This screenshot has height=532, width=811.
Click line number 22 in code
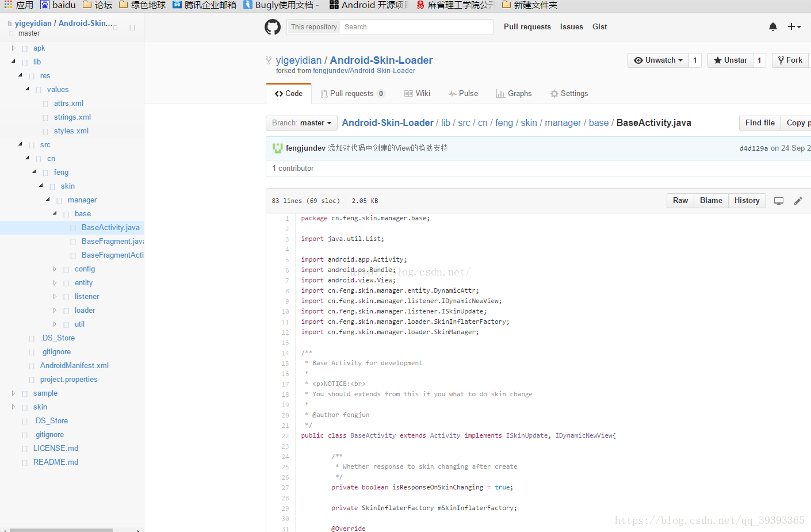coord(285,436)
